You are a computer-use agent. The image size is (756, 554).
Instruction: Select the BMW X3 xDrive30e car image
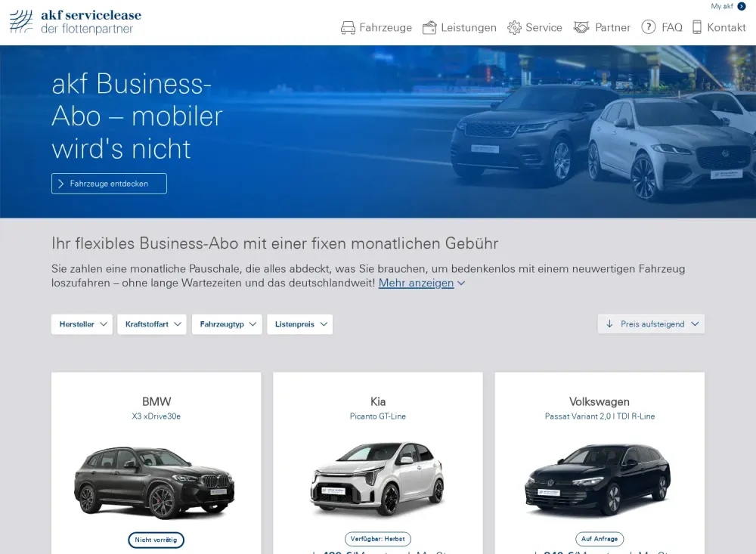tap(154, 483)
